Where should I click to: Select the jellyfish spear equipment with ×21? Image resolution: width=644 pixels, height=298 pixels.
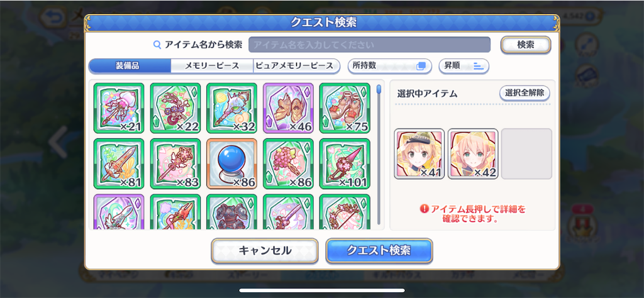click(x=119, y=108)
